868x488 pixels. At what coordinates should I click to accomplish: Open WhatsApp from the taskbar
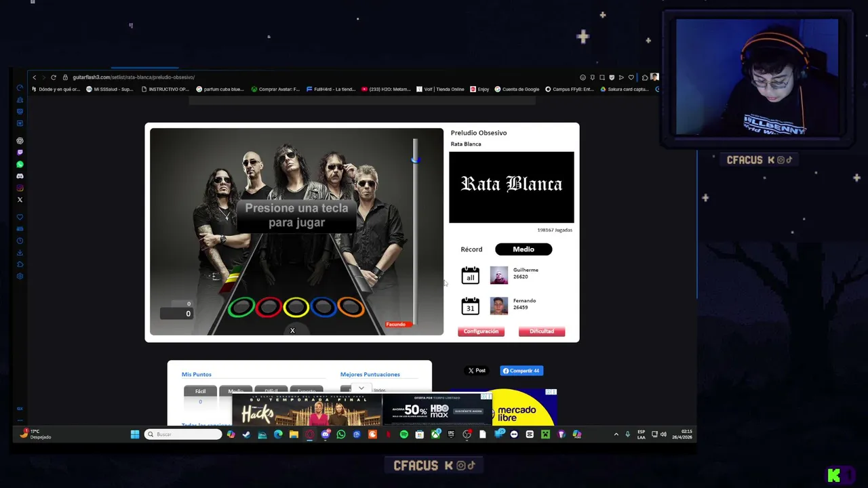pos(341,434)
